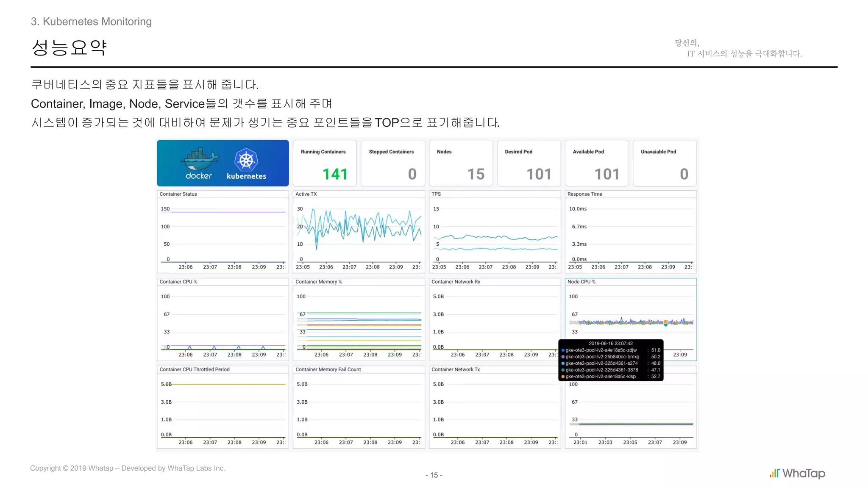Open the Unavaiable Pod card

click(x=665, y=164)
